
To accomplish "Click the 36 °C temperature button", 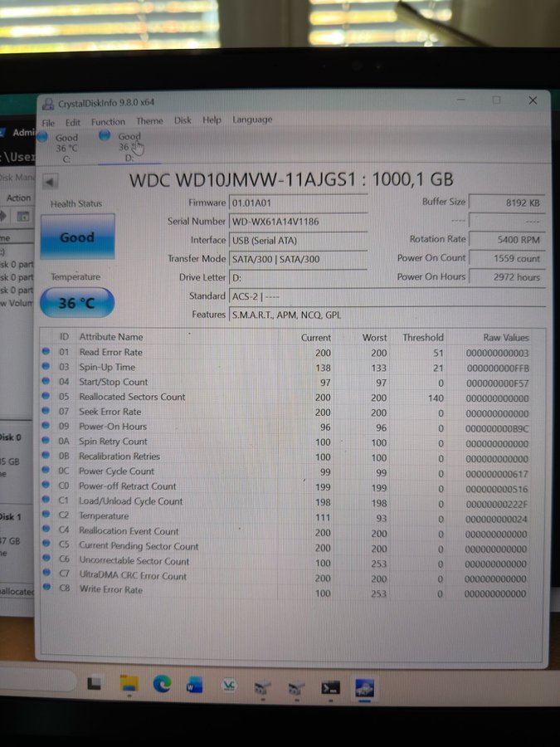I will click(x=76, y=304).
